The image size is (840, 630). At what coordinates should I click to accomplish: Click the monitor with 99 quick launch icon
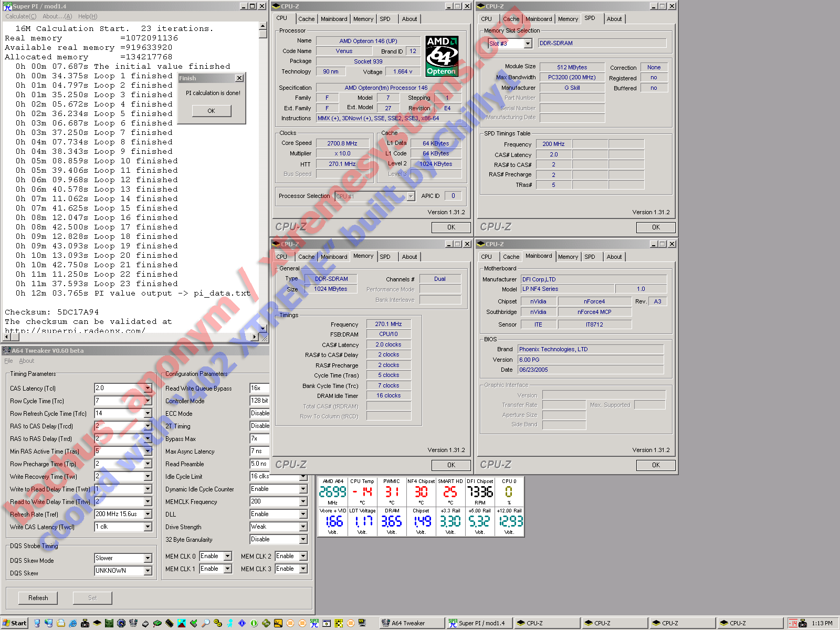pos(362,623)
